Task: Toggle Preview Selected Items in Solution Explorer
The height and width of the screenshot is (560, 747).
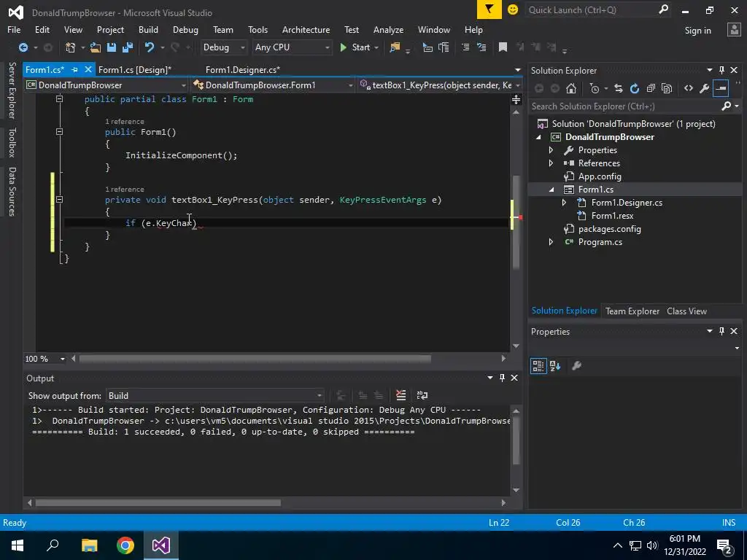Action: pos(721,88)
